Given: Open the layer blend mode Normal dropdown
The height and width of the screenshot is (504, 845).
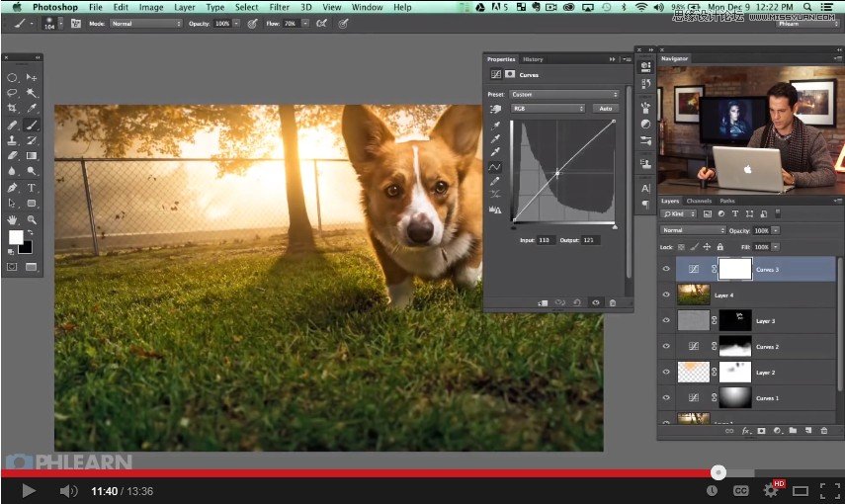Looking at the screenshot, I should click(x=692, y=230).
